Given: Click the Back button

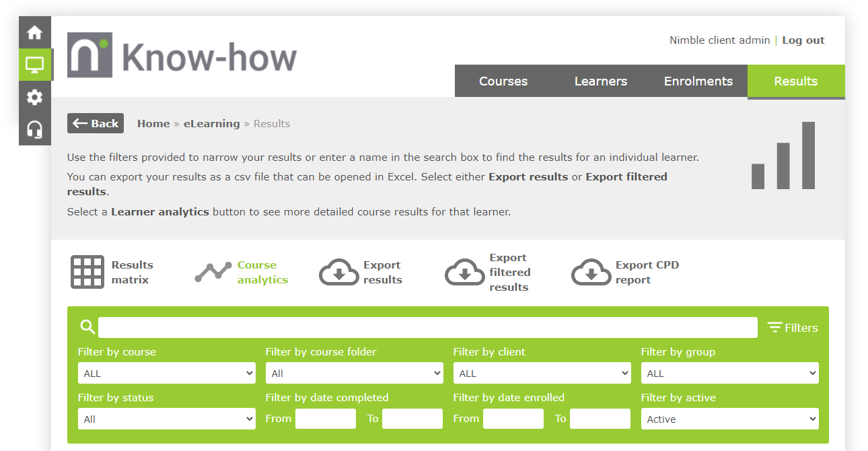Looking at the screenshot, I should [x=96, y=123].
